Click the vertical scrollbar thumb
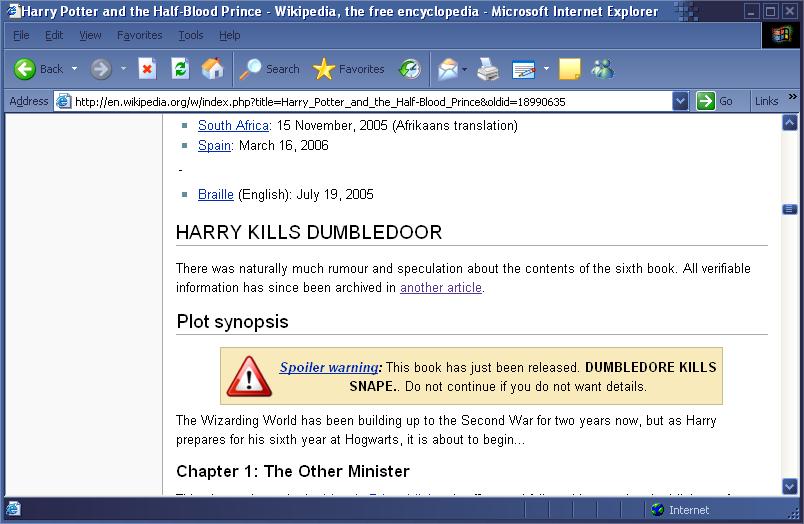Viewport: 804px width, 524px height. pyautogui.click(x=790, y=209)
